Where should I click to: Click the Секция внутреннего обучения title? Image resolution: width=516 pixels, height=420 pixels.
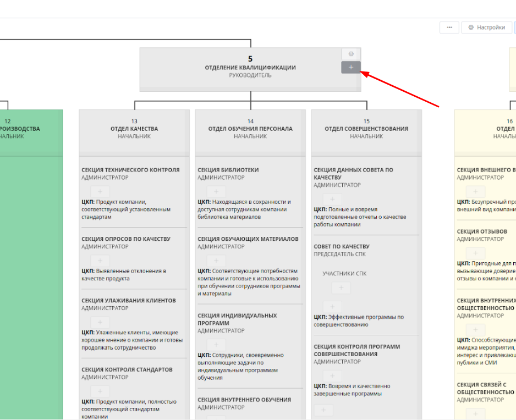point(244,400)
